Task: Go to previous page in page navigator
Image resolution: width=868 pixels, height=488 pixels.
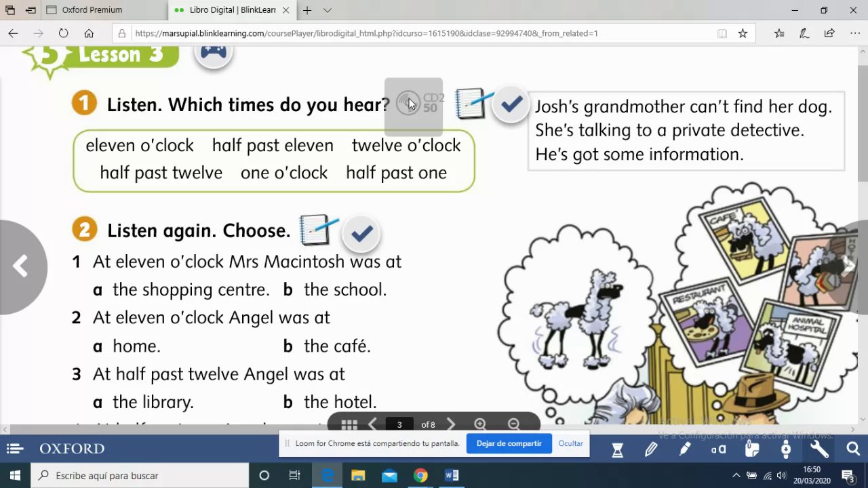Action: click(x=372, y=425)
